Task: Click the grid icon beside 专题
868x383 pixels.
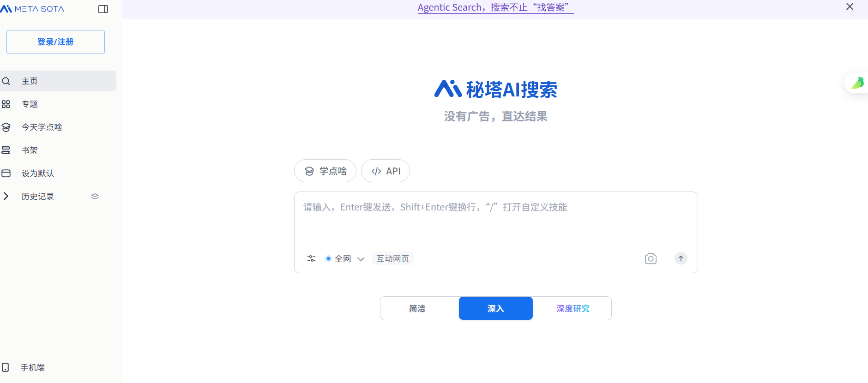Action: tap(6, 104)
